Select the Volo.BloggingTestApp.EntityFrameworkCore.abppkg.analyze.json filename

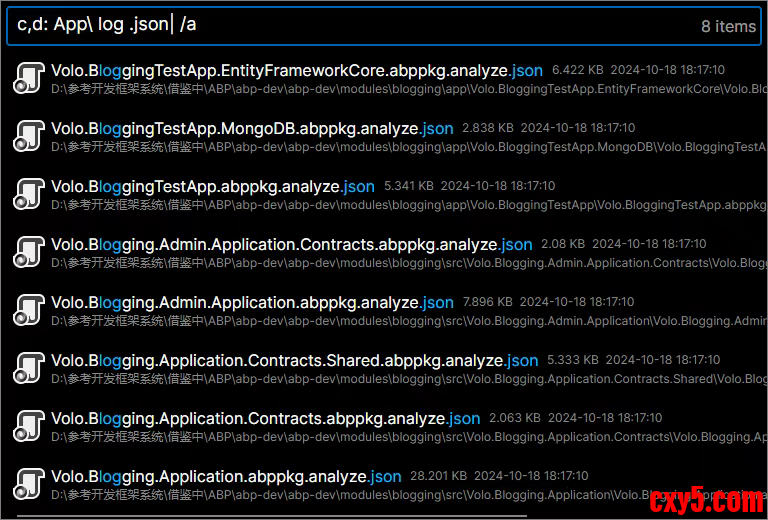pos(296,71)
